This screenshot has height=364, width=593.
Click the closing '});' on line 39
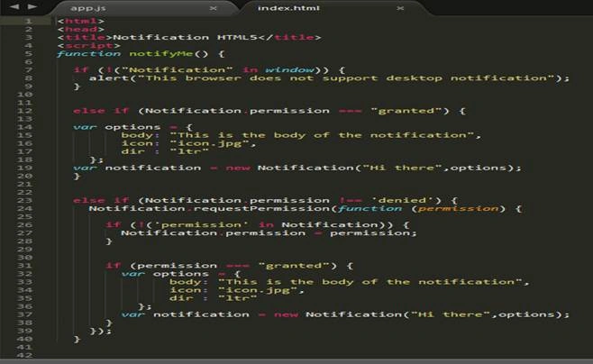coord(101,331)
